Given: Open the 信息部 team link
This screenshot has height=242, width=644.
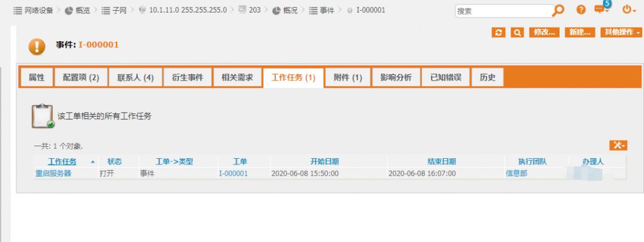Looking at the screenshot, I should [x=516, y=173].
